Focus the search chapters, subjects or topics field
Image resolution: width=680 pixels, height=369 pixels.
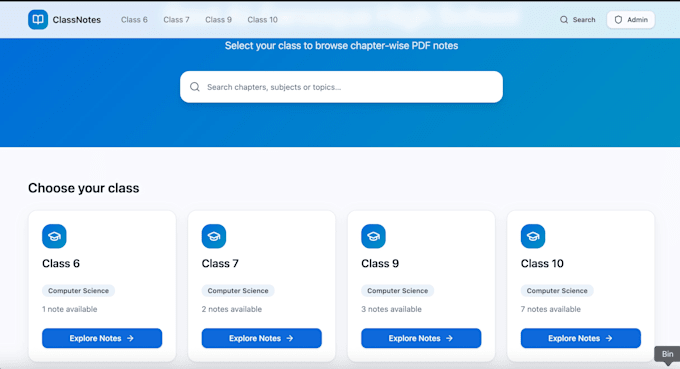[341, 87]
